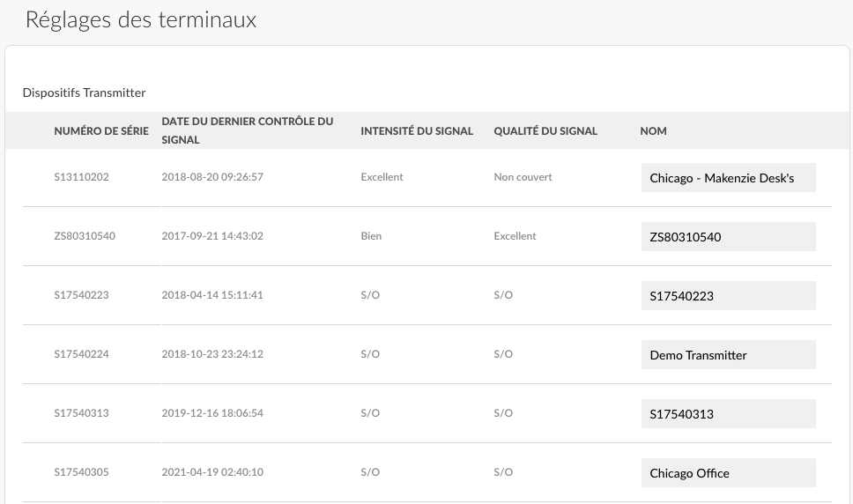Image resolution: width=853 pixels, height=504 pixels.
Task: Edit the 'Demo Transmitter' name field
Action: tap(729, 355)
